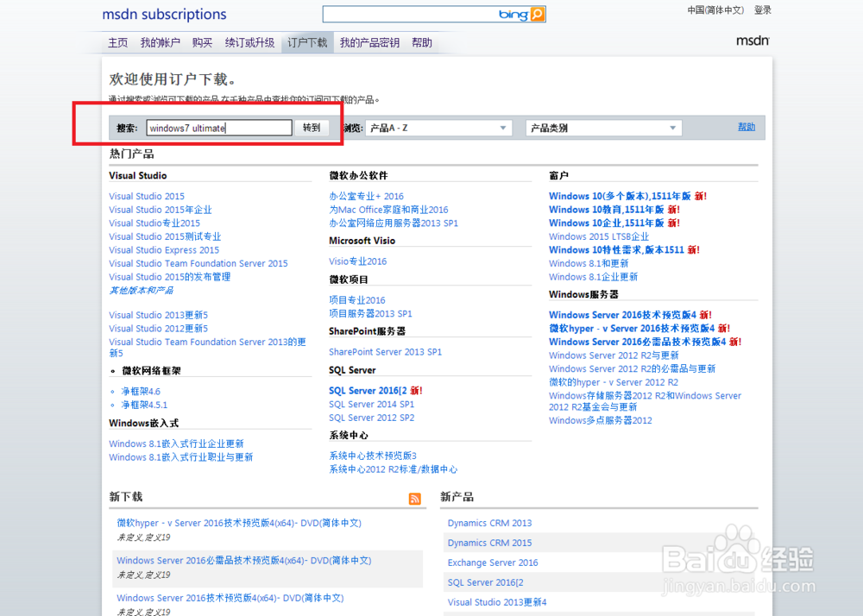Select the 购买 tab
The width and height of the screenshot is (863, 616).
tap(202, 43)
